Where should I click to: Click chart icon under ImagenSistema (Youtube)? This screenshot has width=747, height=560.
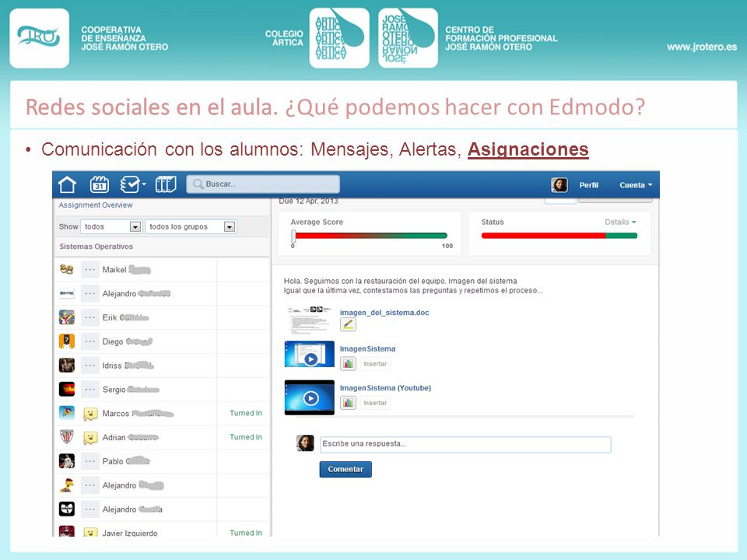tap(348, 403)
